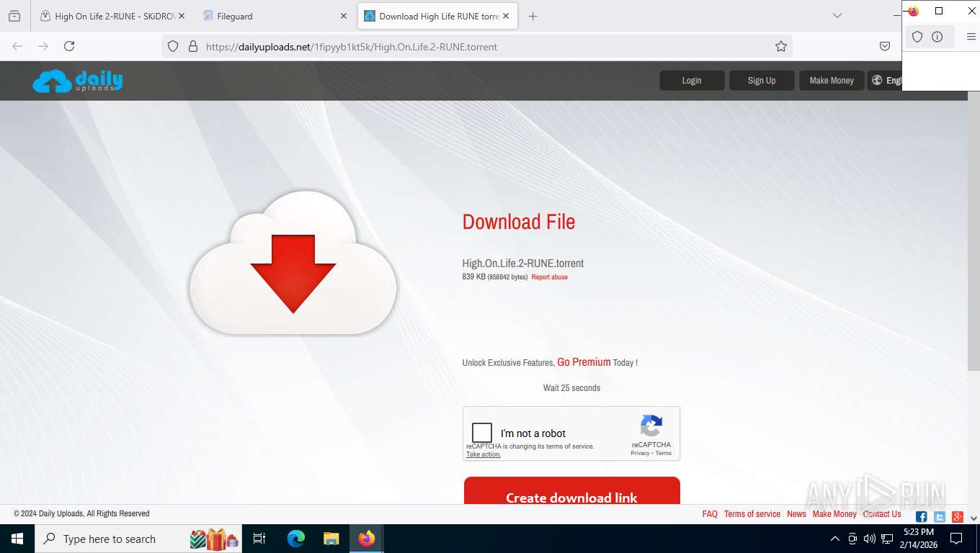Bookmark this page with the star icon
This screenshot has width=980, height=553.
781,46
